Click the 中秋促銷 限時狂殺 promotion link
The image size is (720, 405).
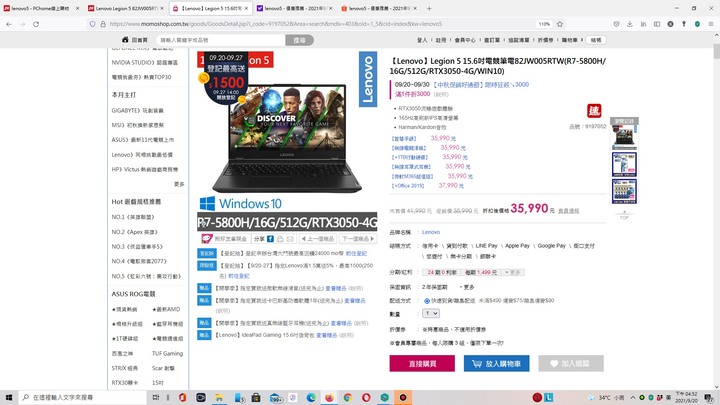tap(482, 85)
